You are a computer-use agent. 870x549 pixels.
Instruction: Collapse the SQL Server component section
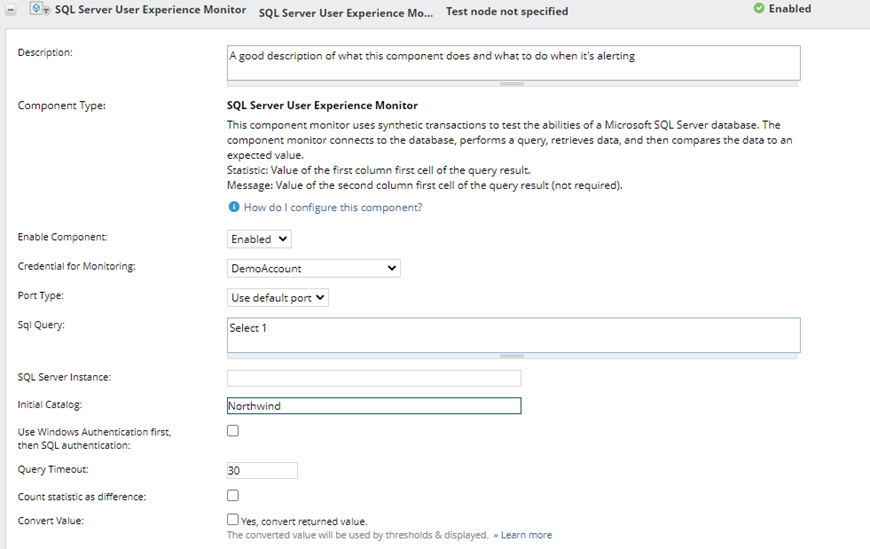pos(11,10)
